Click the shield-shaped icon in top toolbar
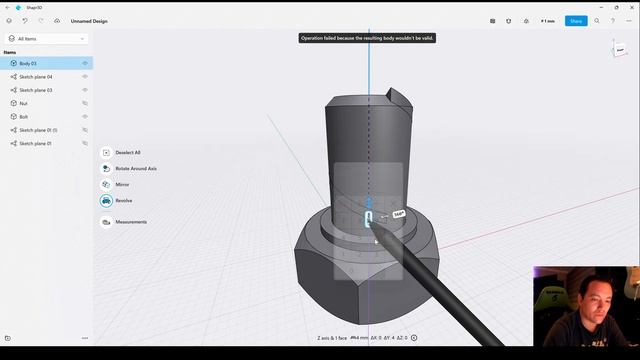 (509, 21)
